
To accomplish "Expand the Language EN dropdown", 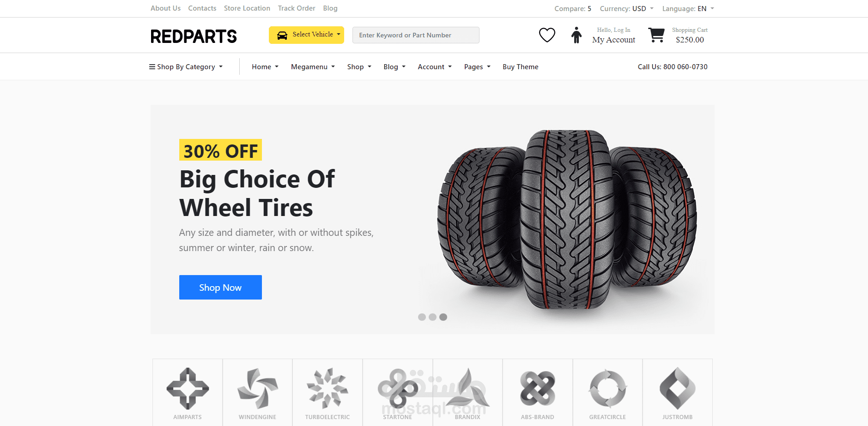I will 688,9.
